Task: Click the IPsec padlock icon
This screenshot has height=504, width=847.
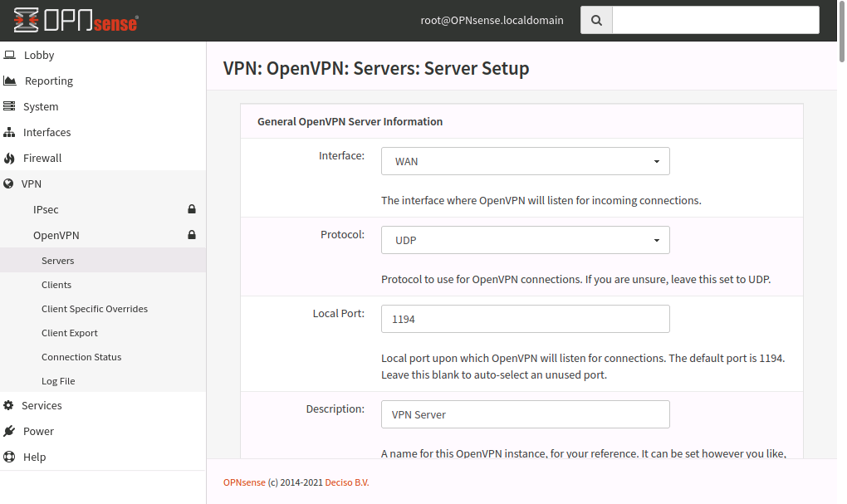Action: tap(192, 209)
